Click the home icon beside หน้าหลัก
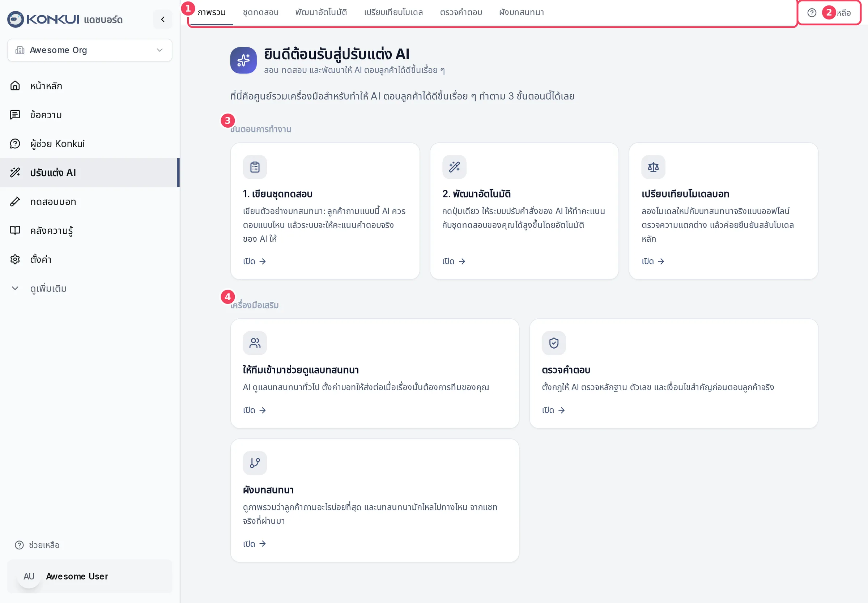Viewport: 868px width, 603px height. point(15,86)
